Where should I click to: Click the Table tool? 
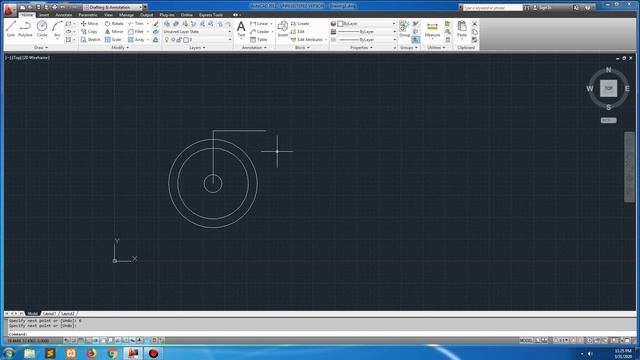click(x=259, y=40)
